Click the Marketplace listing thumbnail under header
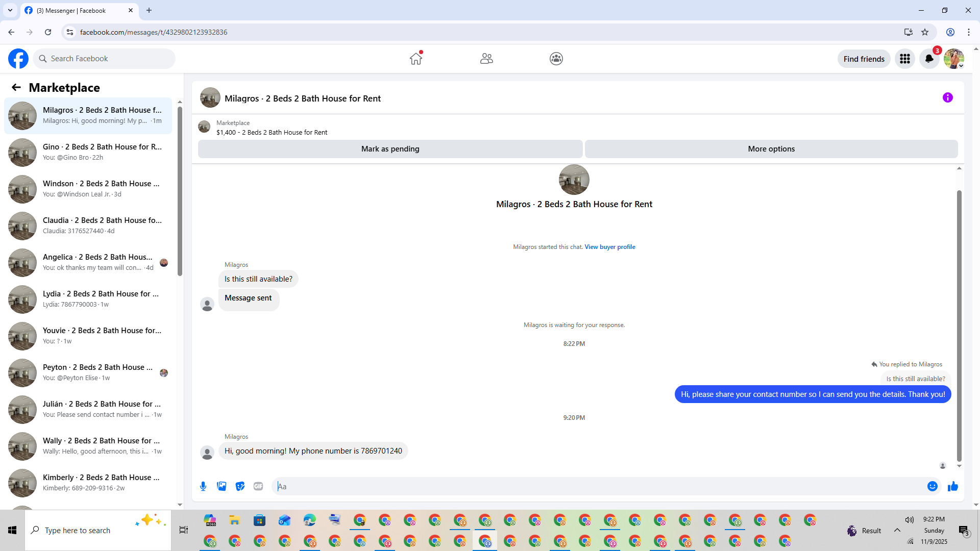The width and height of the screenshot is (980, 551). (204, 127)
